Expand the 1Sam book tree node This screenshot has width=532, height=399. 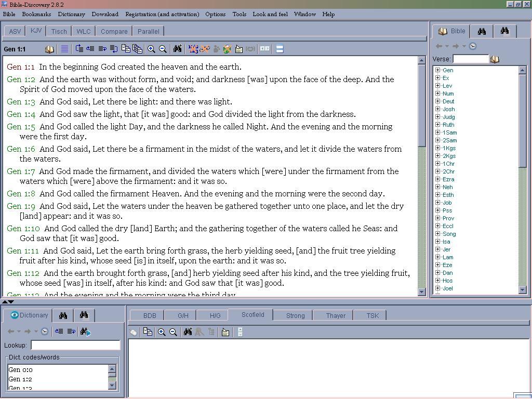[437, 132]
